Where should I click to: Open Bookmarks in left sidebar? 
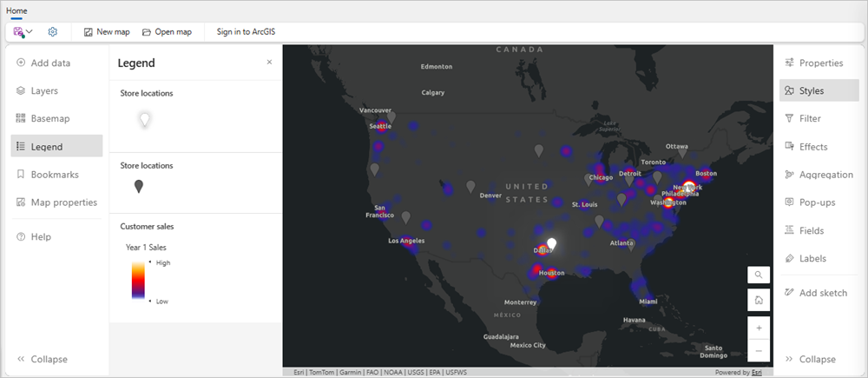click(x=56, y=174)
